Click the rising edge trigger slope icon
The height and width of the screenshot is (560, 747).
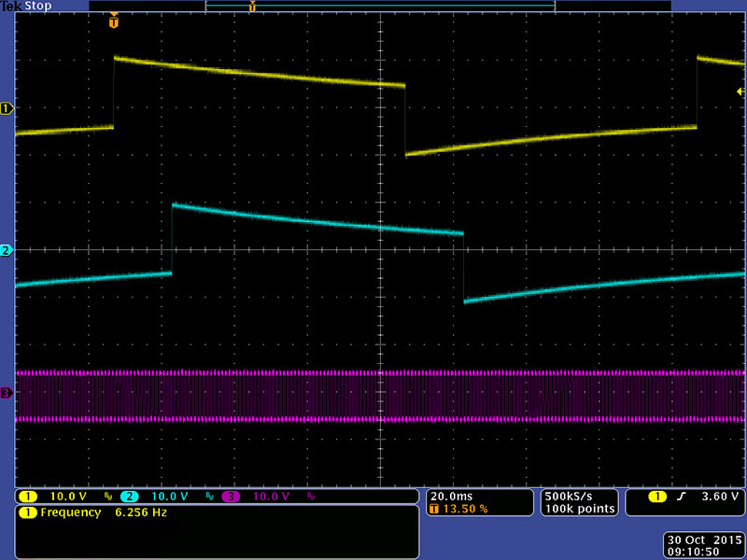coord(682,496)
